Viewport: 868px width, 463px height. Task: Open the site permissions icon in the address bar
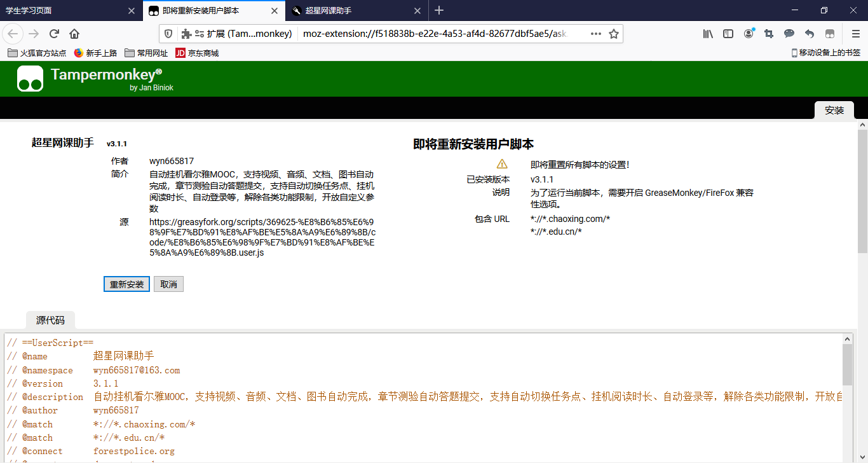click(199, 34)
